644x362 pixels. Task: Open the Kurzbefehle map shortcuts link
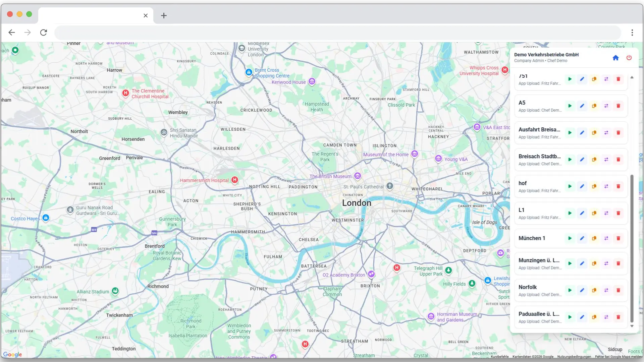499,357
